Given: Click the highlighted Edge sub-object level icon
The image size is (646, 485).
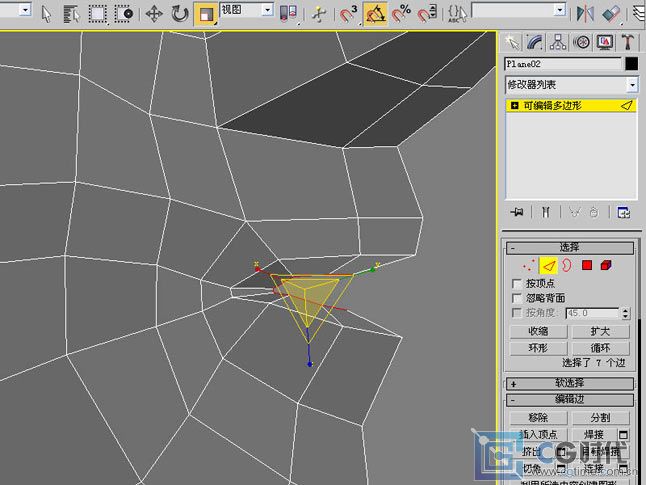Looking at the screenshot, I should (548, 265).
